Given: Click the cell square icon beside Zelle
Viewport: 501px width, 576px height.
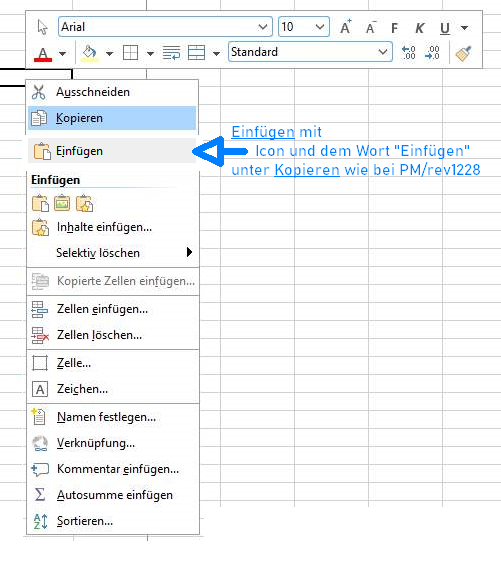Looking at the screenshot, I should pyautogui.click(x=40, y=363).
